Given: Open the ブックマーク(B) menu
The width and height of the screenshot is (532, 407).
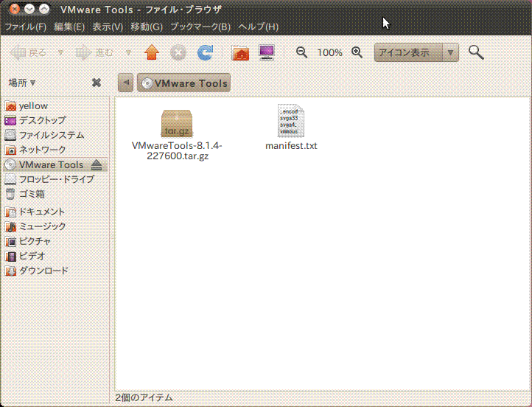Looking at the screenshot, I should pos(200,27).
